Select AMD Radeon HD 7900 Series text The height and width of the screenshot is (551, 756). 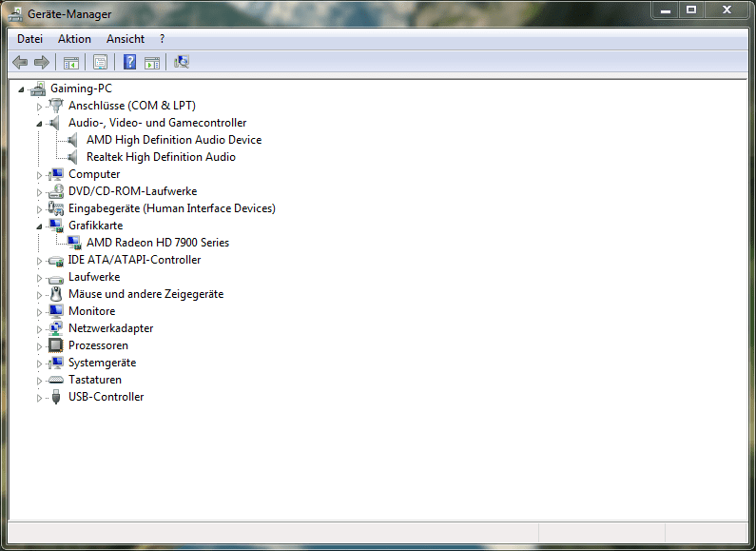[x=158, y=243]
